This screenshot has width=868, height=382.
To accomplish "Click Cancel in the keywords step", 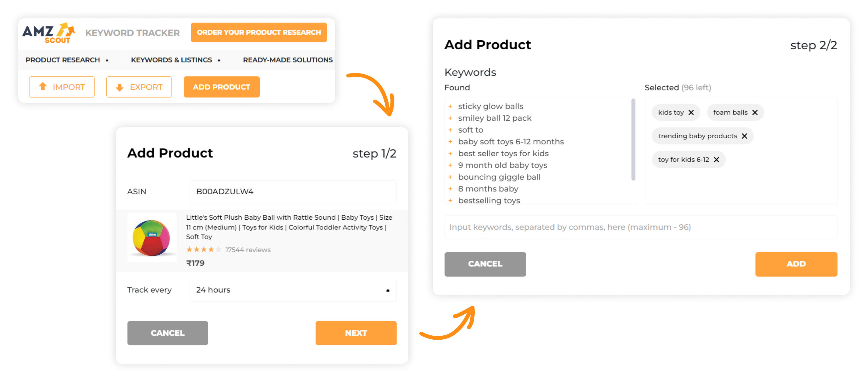I will [485, 264].
